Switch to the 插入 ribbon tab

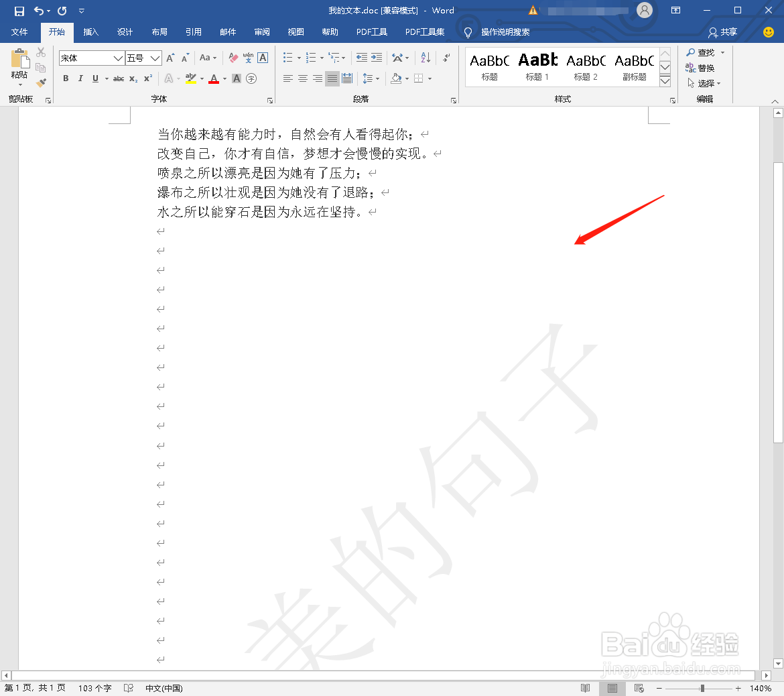[x=90, y=32]
